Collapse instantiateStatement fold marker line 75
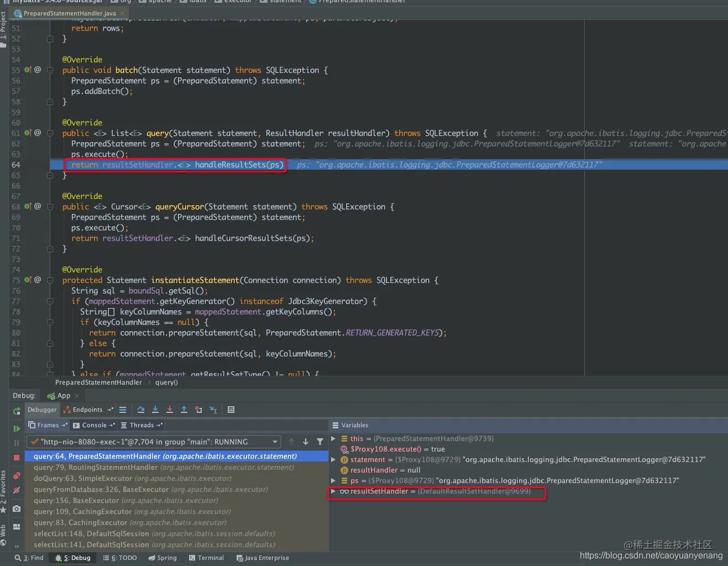The height and width of the screenshot is (566, 728). (50, 280)
